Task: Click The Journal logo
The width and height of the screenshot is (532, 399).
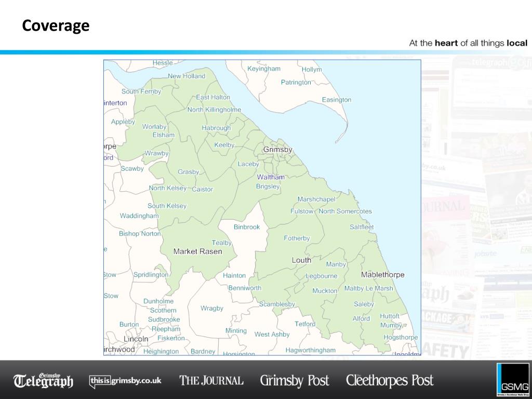Action: (x=211, y=380)
